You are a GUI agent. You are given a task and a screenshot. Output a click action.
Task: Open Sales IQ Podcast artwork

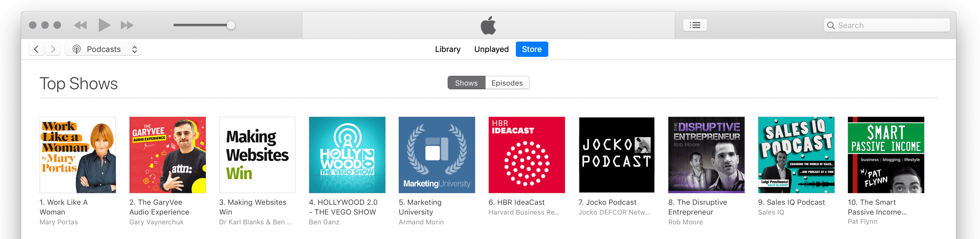796,155
